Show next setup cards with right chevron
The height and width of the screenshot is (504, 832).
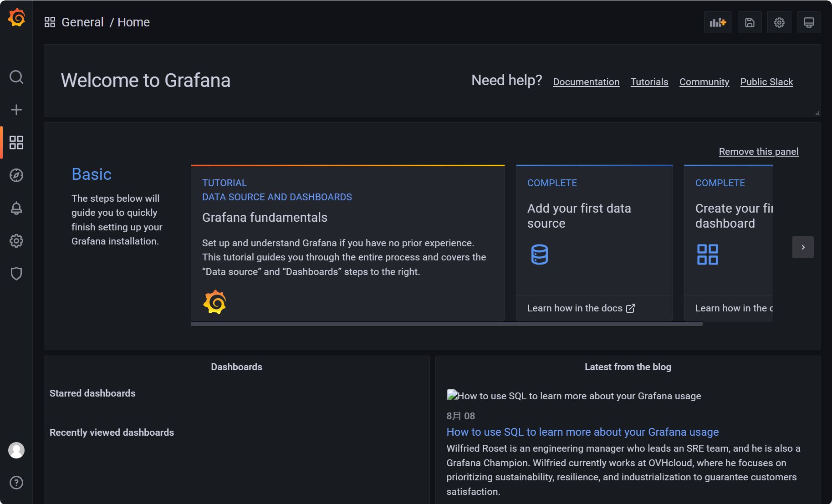(803, 247)
